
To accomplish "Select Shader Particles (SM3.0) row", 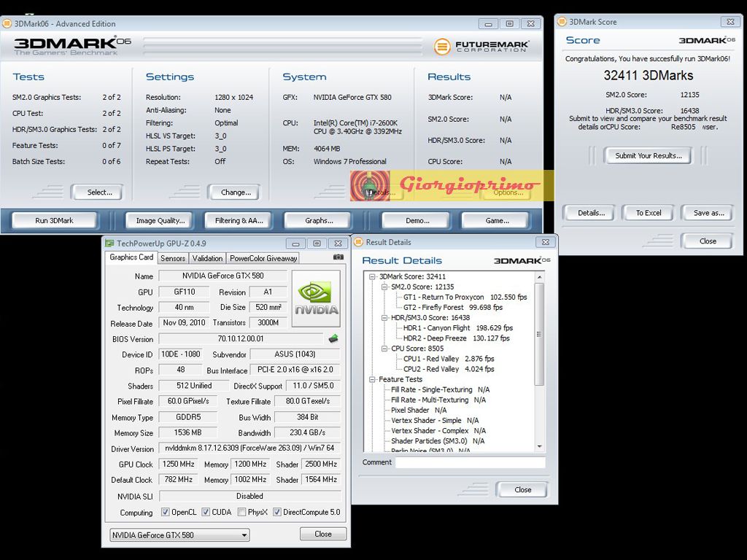I will (x=438, y=441).
